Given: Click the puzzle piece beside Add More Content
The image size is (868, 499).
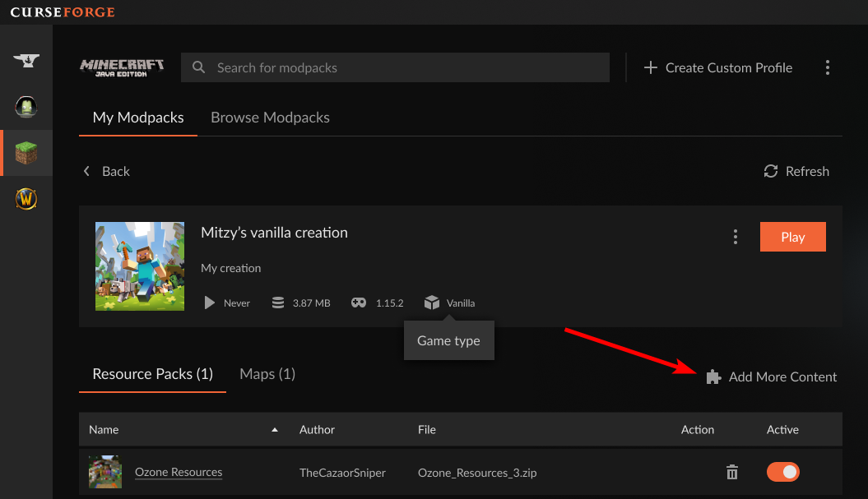Looking at the screenshot, I should click(x=713, y=377).
